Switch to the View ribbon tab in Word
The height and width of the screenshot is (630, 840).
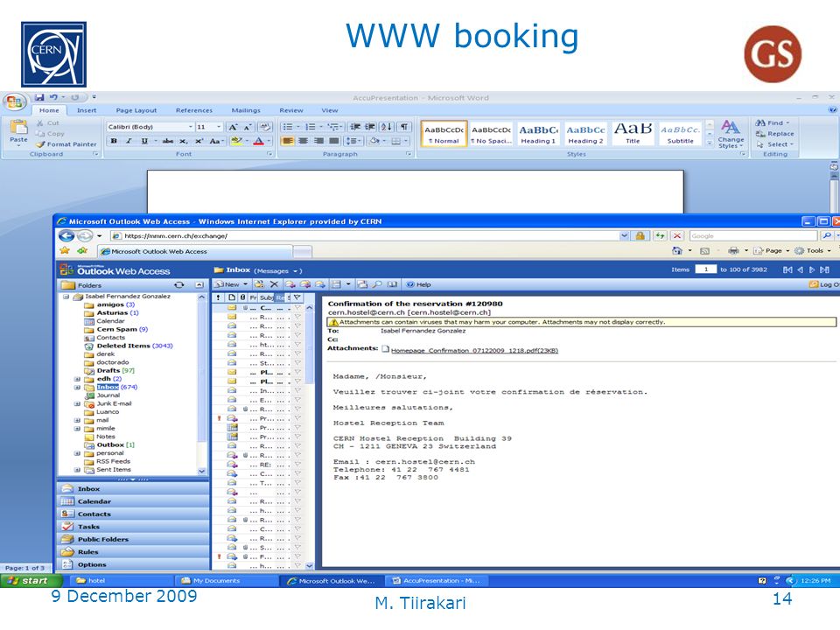(x=330, y=110)
